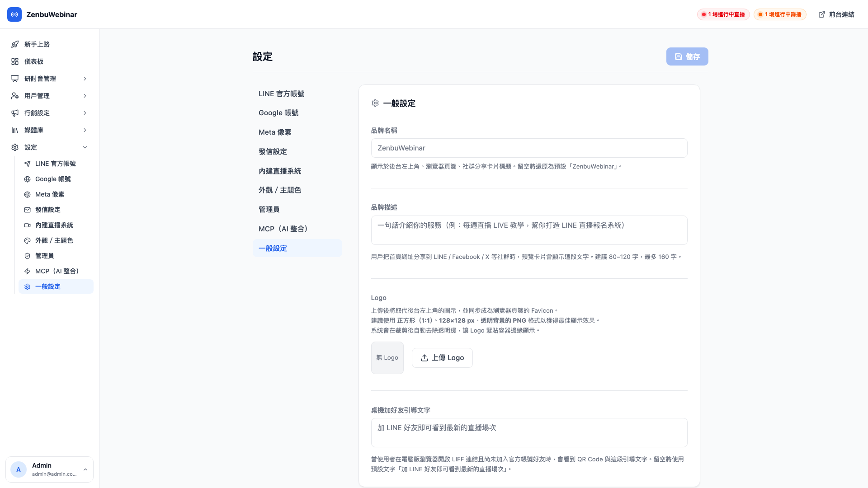This screenshot has width=868, height=488.
Task: Select the 發信設定 settings tab
Action: [297, 152]
